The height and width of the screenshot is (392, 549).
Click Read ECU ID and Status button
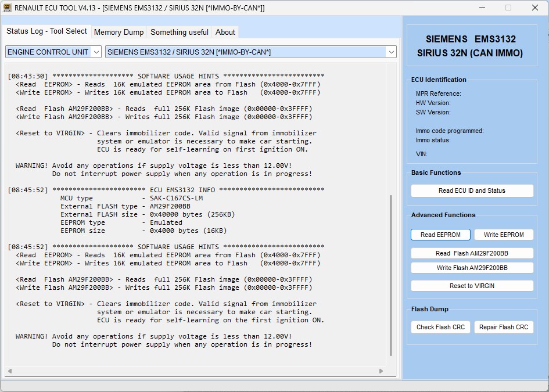(x=472, y=190)
